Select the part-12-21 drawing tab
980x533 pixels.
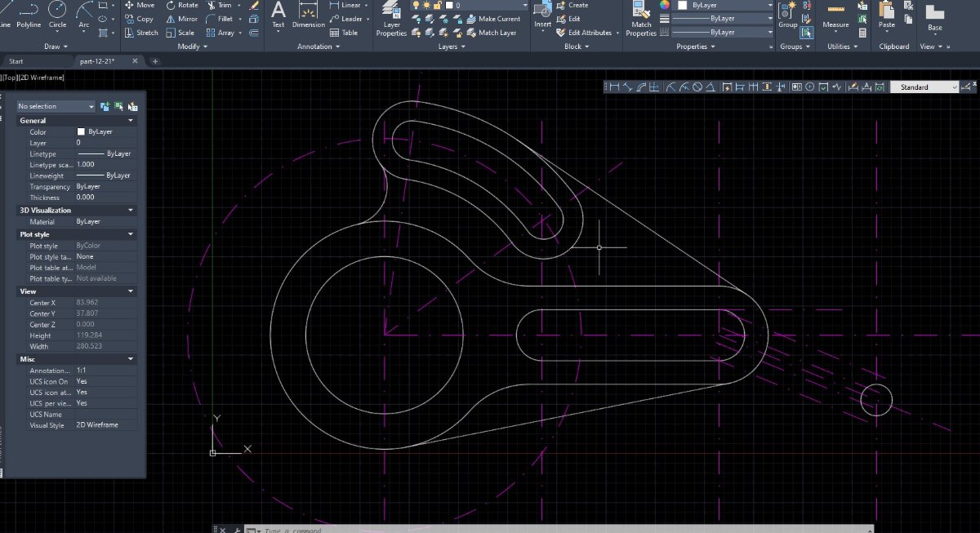[x=97, y=61]
